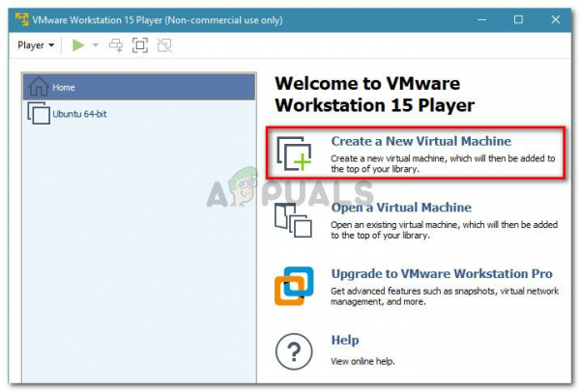Click the VMware logo in title bar
The image size is (580, 392).
point(22,19)
